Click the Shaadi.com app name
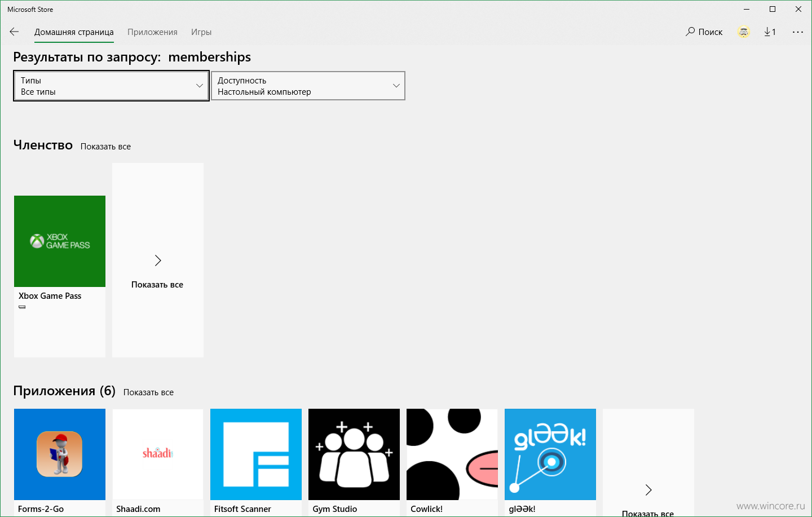812x517 pixels. [138, 509]
